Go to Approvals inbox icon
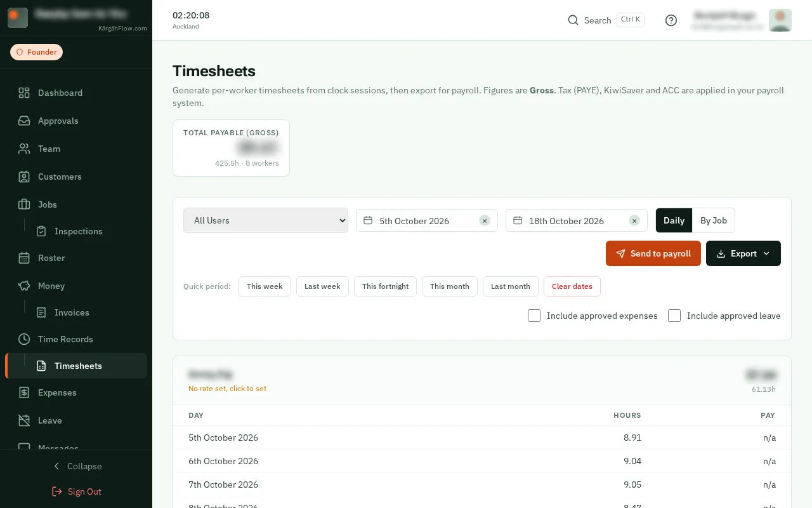The height and width of the screenshot is (508, 812). [x=24, y=121]
